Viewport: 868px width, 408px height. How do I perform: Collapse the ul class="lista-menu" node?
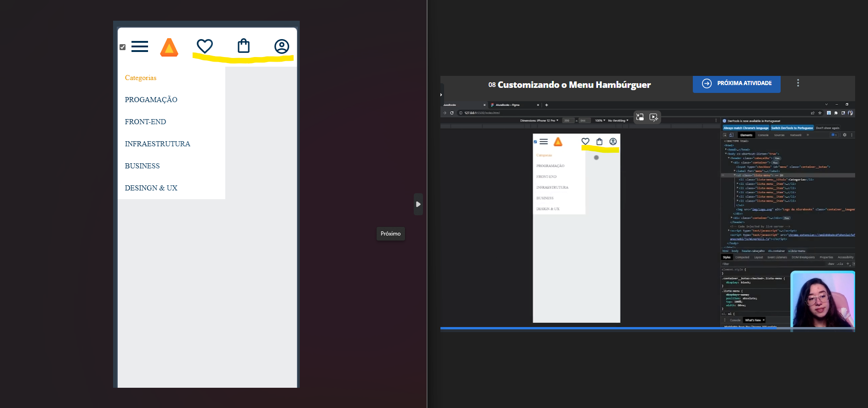coord(734,175)
